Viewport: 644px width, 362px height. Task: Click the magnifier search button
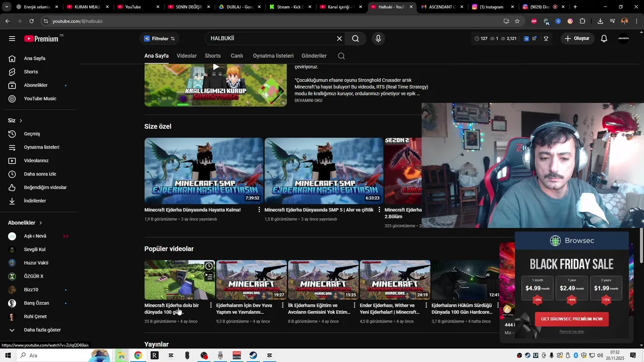(x=356, y=39)
